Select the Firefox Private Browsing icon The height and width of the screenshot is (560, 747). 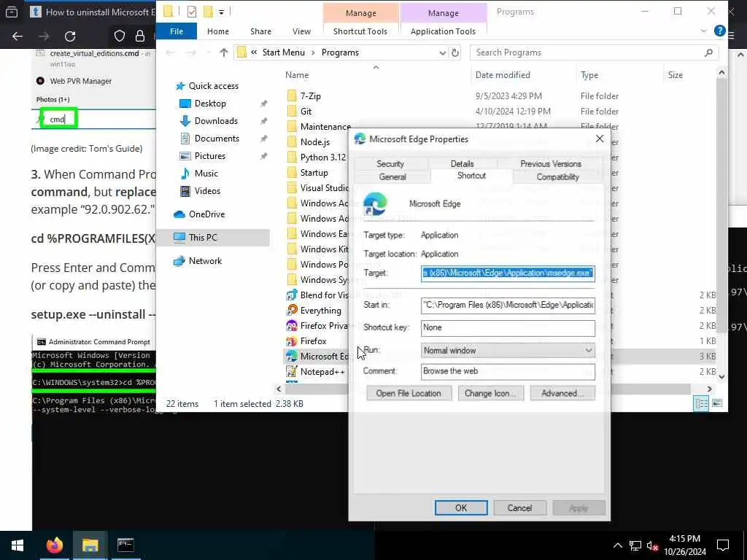click(292, 326)
